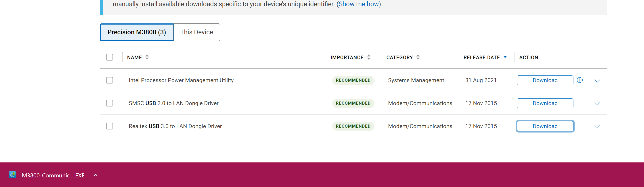Check the select-all checkbox in table header
Viewport: 644px width, 187px height.
pos(109,57)
